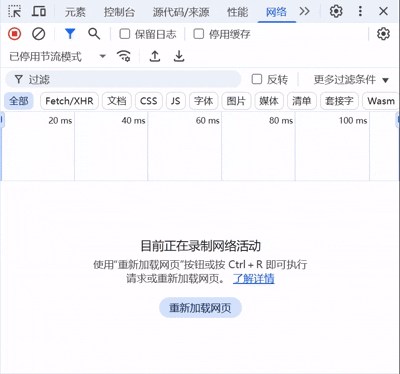400x374 pixels.
Task: Select the 网络 tab
Action: 276,12
